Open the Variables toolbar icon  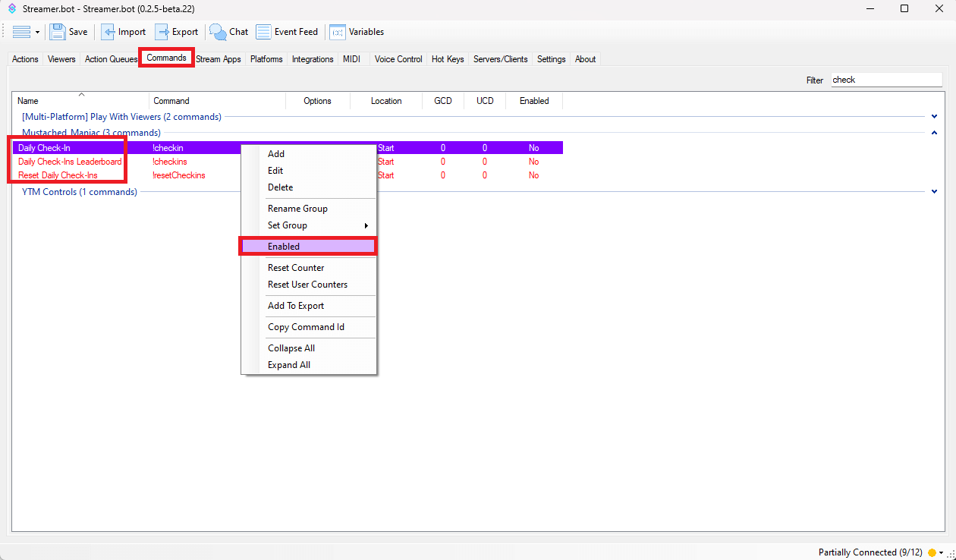pos(338,32)
